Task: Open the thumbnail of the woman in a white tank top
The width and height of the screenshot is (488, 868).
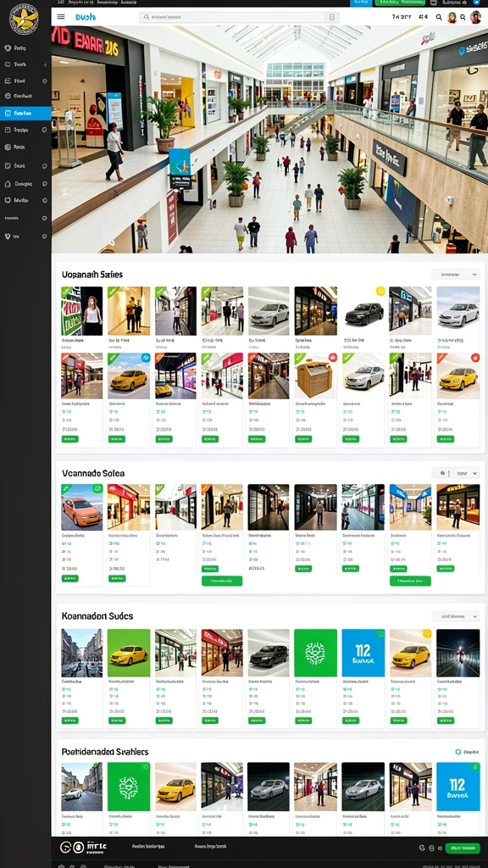Action: click(81, 310)
